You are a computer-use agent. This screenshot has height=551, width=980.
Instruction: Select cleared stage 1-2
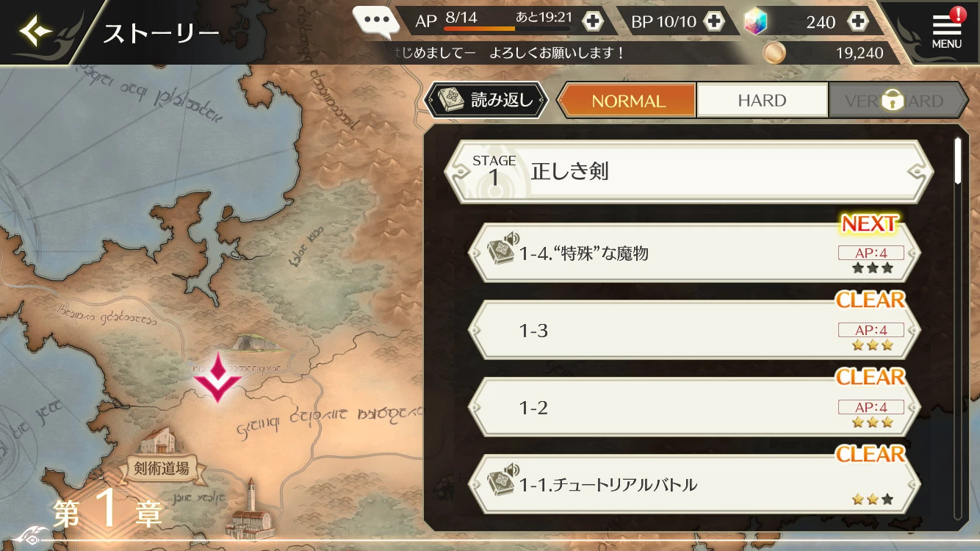click(x=694, y=407)
